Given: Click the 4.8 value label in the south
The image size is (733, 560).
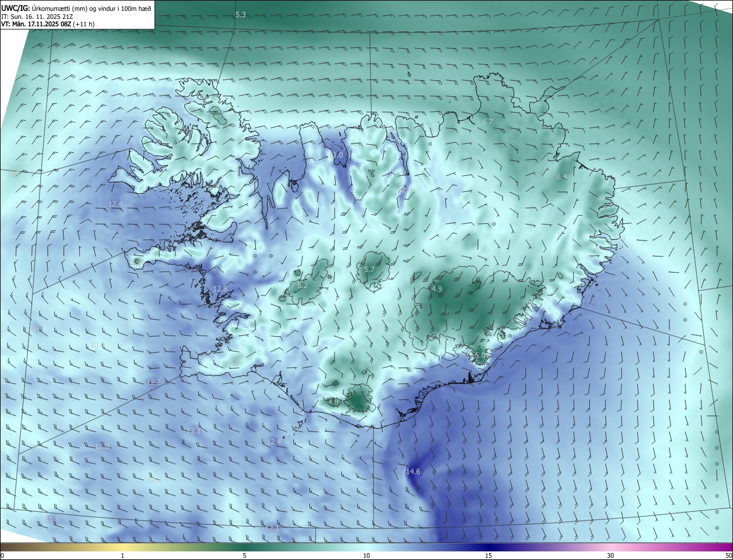Looking at the screenshot, I should pyautogui.click(x=333, y=403).
